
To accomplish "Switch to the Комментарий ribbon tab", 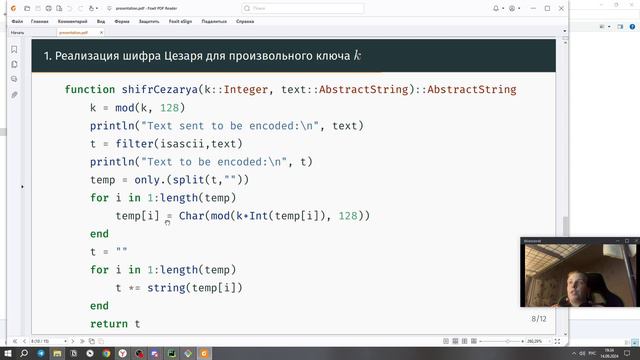I will click(x=73, y=21).
